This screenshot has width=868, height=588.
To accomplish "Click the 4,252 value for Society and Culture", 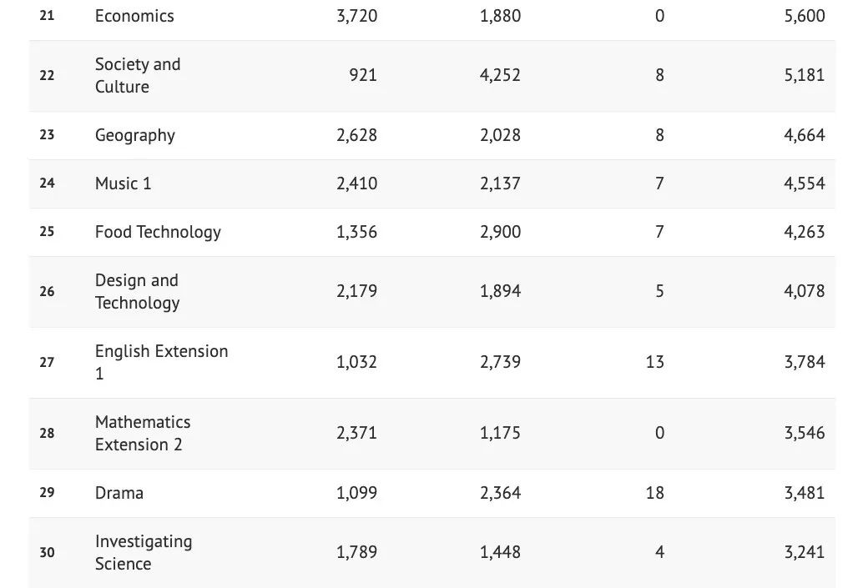I will coord(500,75).
